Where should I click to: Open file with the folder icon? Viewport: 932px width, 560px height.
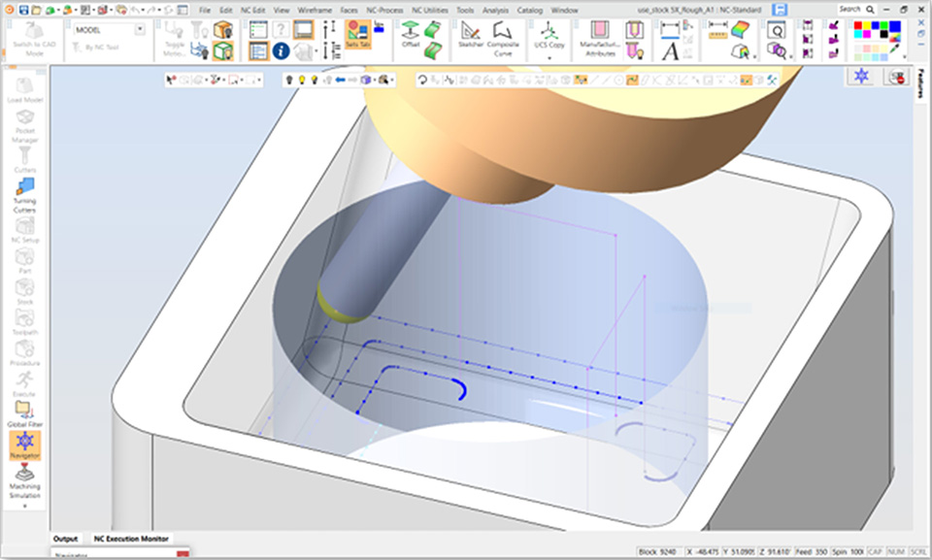[37, 10]
